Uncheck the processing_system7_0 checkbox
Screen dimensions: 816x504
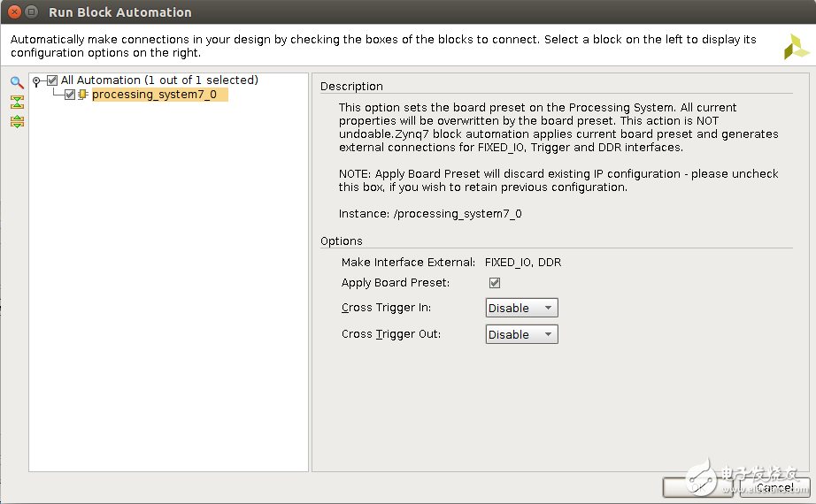click(70, 95)
